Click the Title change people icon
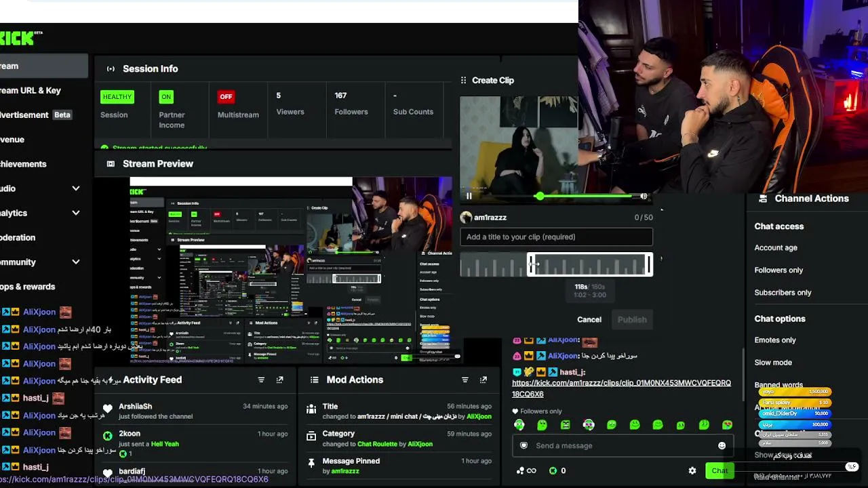868x488 pixels. coord(311,409)
